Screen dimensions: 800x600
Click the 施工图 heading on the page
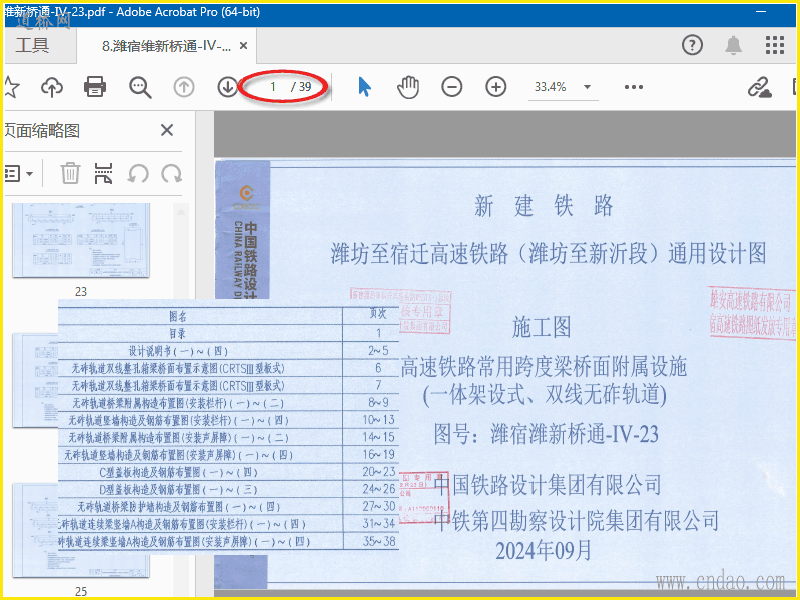(541, 327)
